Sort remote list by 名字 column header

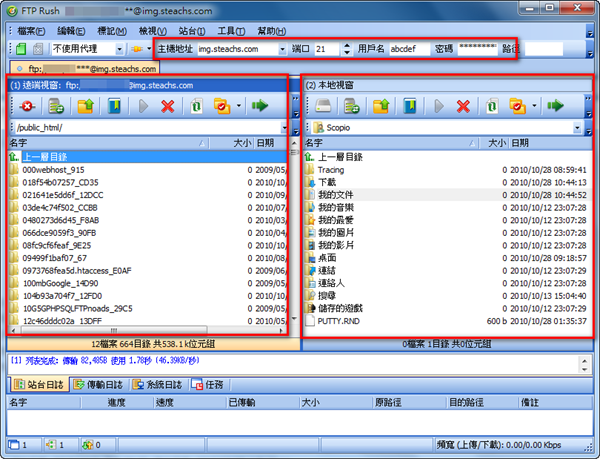tap(108, 143)
